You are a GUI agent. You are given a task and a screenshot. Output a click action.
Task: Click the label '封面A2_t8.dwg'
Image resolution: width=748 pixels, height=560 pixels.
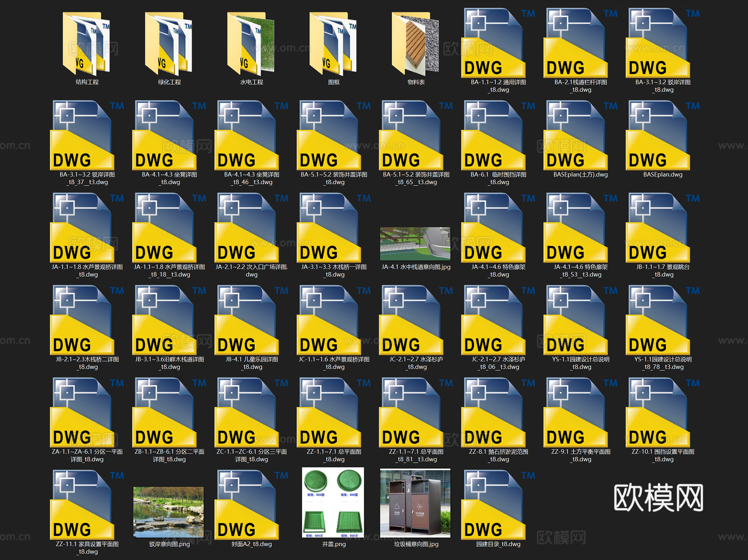251,544
